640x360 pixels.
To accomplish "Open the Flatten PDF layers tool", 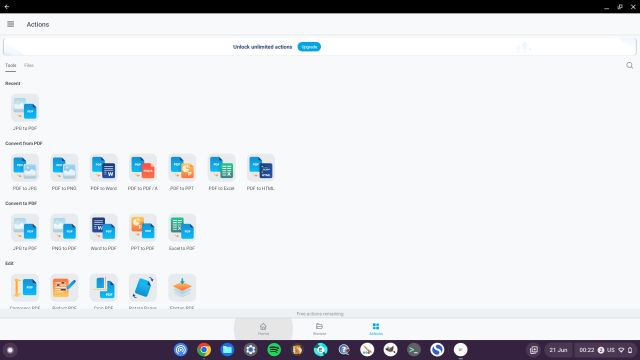I will coord(182,291).
